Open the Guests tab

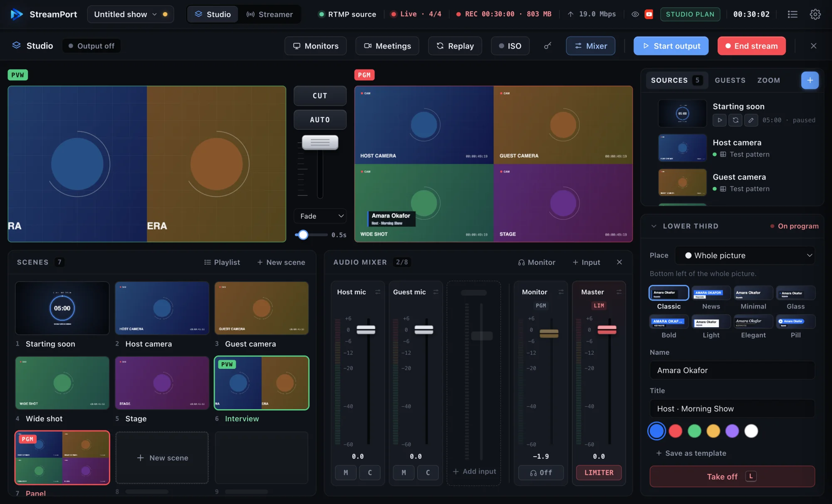click(x=730, y=80)
